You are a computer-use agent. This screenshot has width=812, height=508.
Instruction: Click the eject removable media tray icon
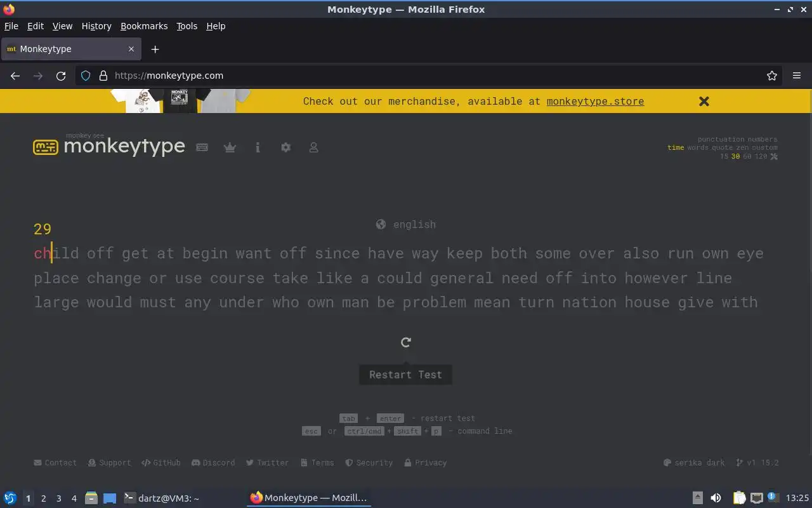tap(698, 498)
